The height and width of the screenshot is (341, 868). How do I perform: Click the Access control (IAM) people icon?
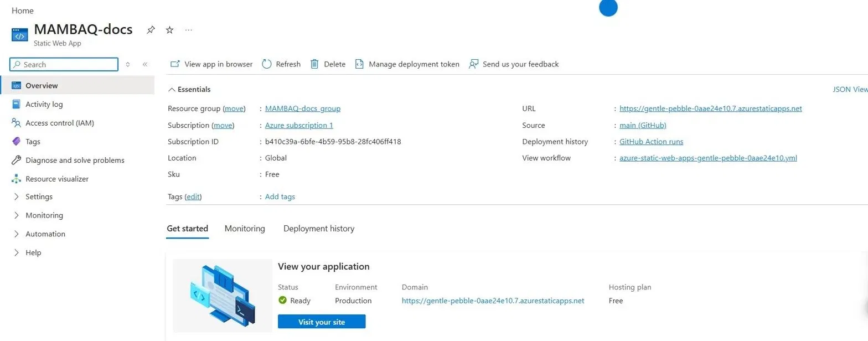coord(17,123)
